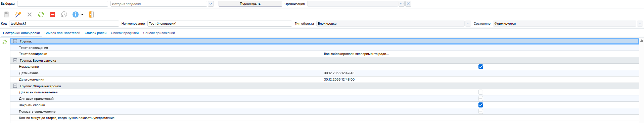644x123 pixels.
Task: Switch to Настройки блокировки tab
Action: (x=21, y=33)
